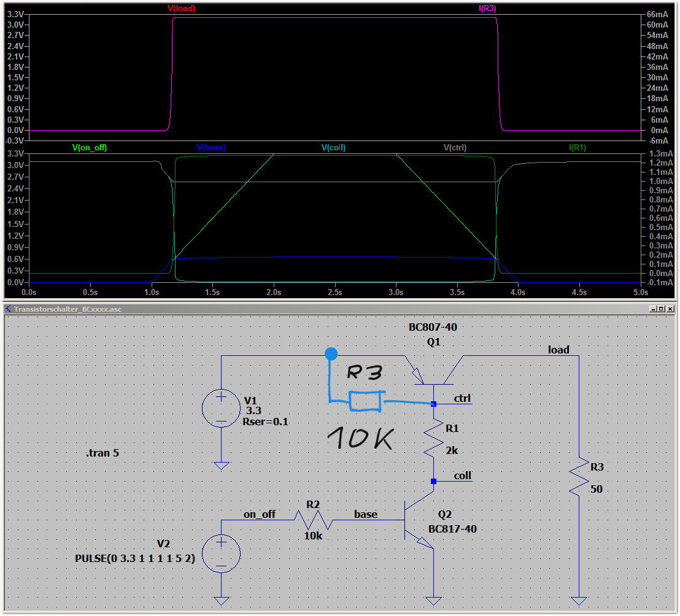This screenshot has height=616, width=680.
Task: Click the BC817-40 model name
Action: (452, 529)
